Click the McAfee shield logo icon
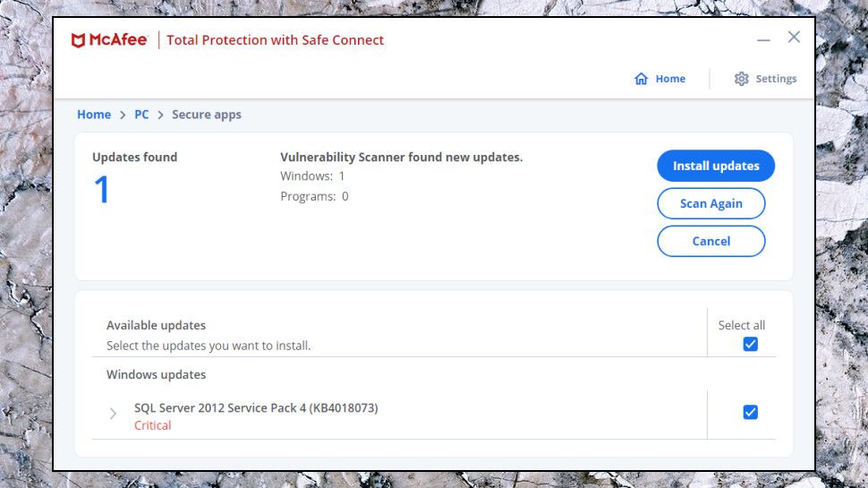 click(x=78, y=40)
